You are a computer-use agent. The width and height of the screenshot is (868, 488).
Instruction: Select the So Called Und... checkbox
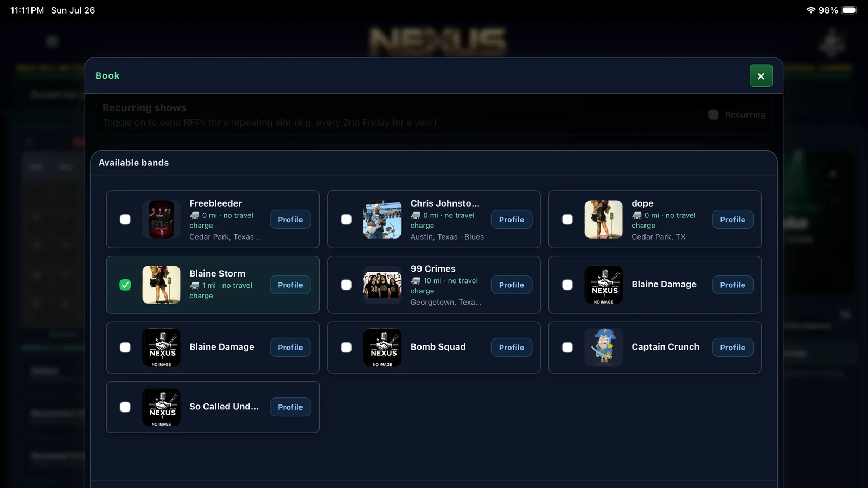(x=125, y=407)
